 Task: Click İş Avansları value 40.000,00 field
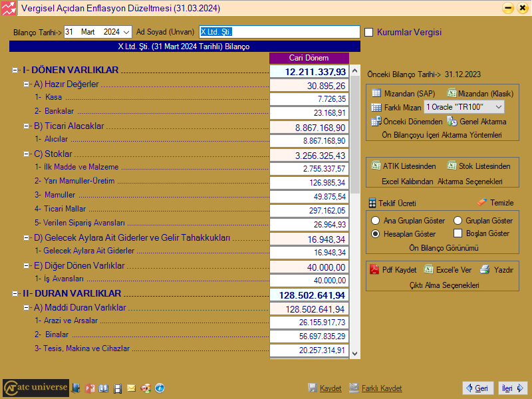tap(309, 281)
